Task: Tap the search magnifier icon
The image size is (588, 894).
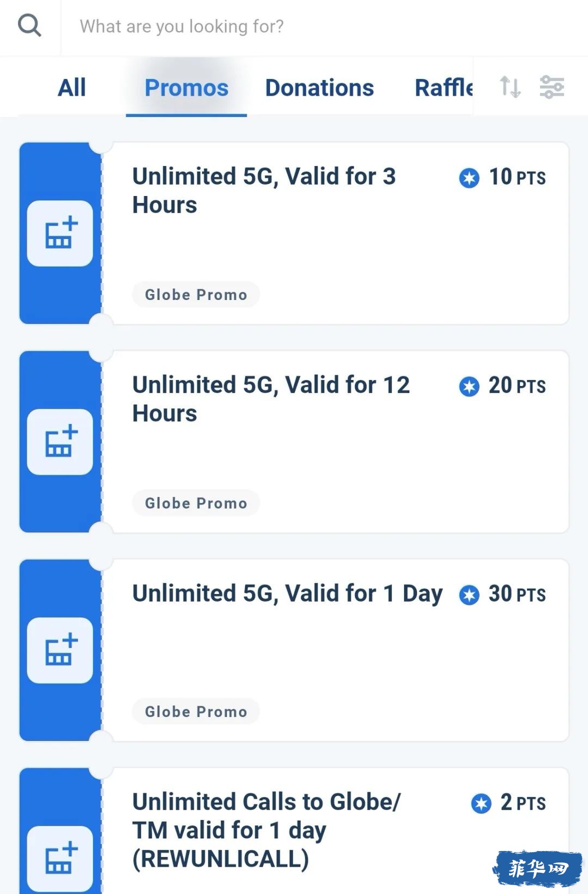Action: tap(29, 26)
